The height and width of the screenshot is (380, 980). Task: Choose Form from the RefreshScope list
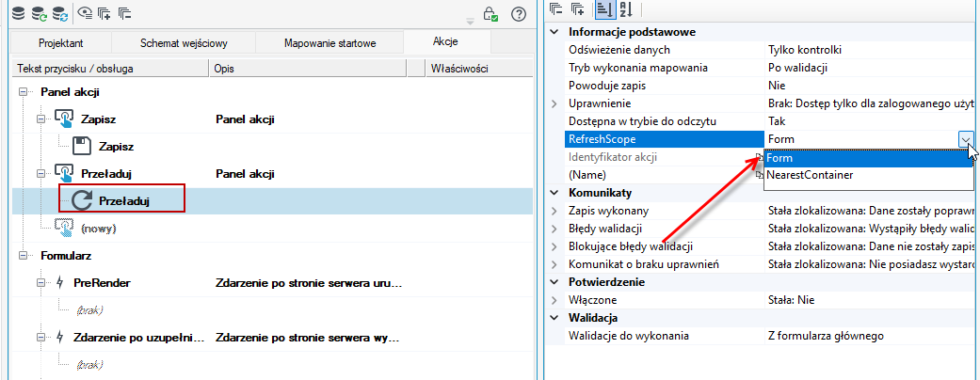(868, 158)
